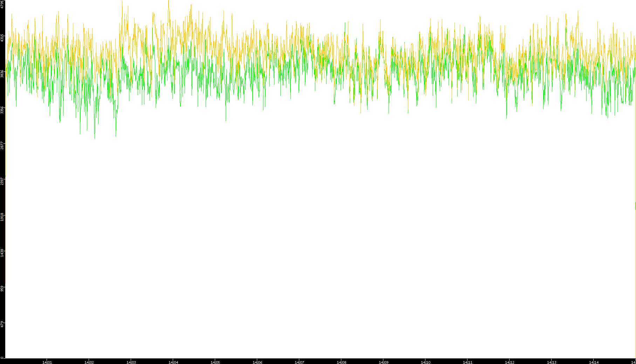636x364 pixels.
Task: Select the 3836 y-axis label
Action: coord(2,74)
